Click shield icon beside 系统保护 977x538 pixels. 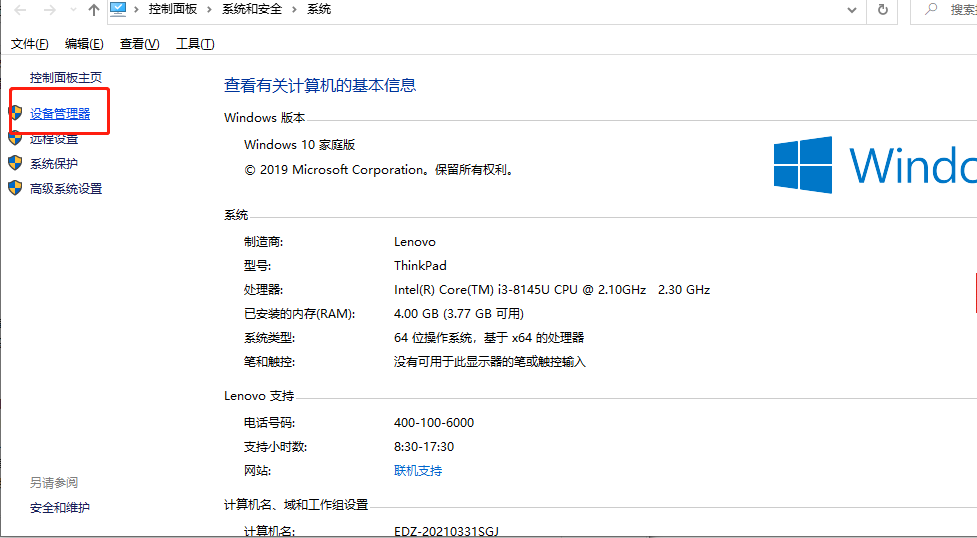(x=16, y=163)
